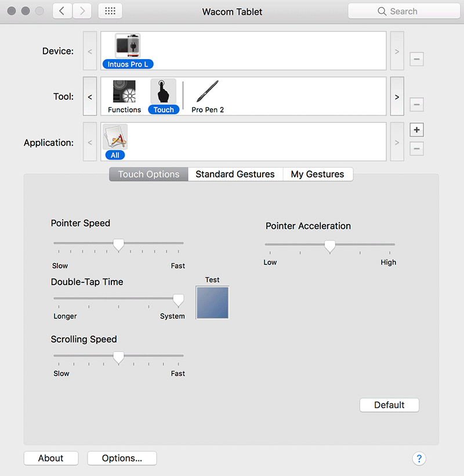Open the Options... dialog

122,458
